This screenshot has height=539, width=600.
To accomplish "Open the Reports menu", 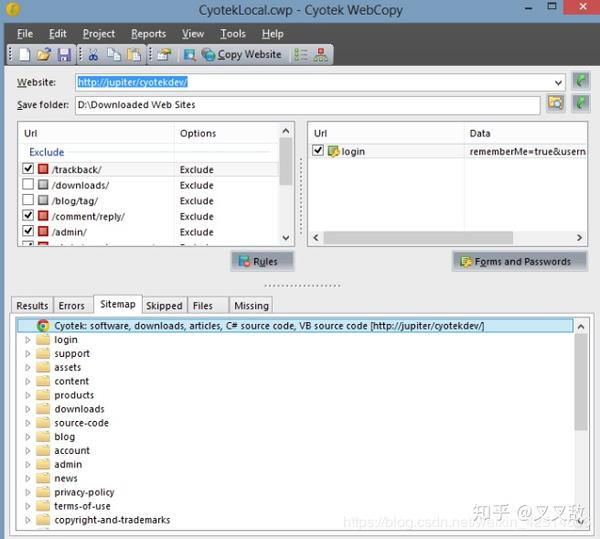I will [x=148, y=34].
